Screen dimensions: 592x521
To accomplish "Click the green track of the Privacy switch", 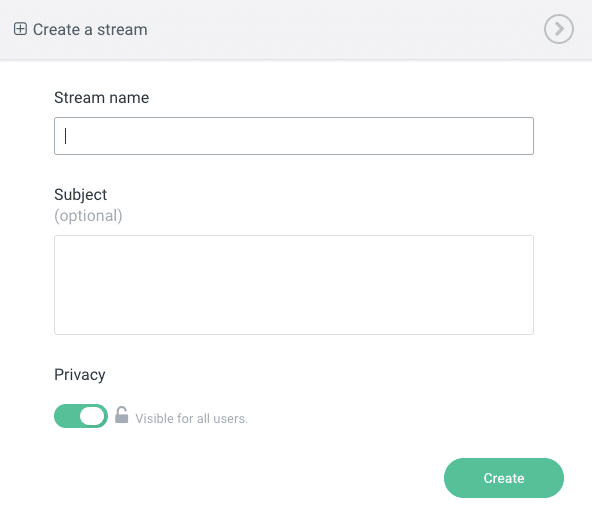I will pos(66,416).
